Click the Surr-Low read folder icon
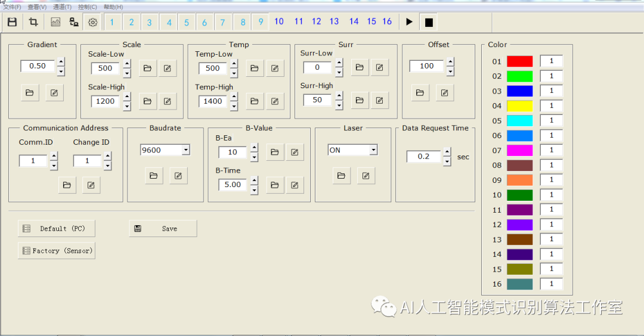This screenshot has width=644, height=336. [360, 67]
